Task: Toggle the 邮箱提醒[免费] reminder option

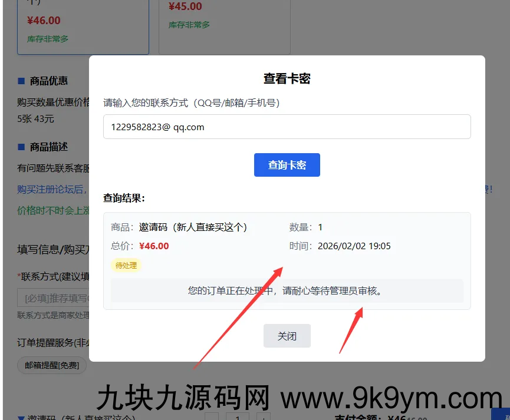Action: [x=52, y=365]
